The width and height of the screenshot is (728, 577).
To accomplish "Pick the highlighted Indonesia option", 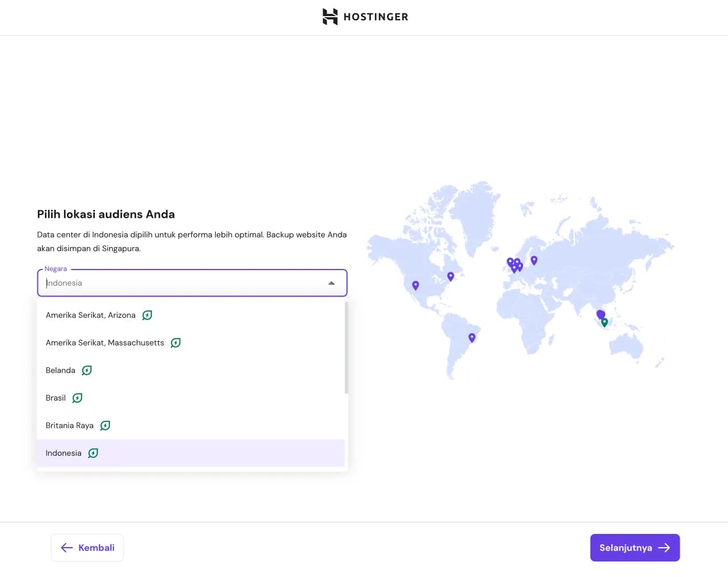I will point(64,453).
